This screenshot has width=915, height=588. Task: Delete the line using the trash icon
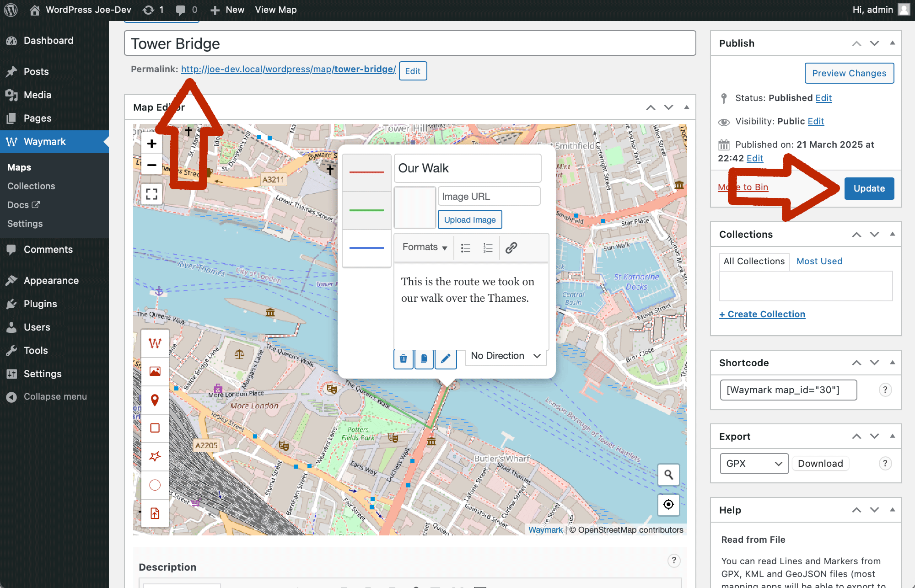pos(403,358)
